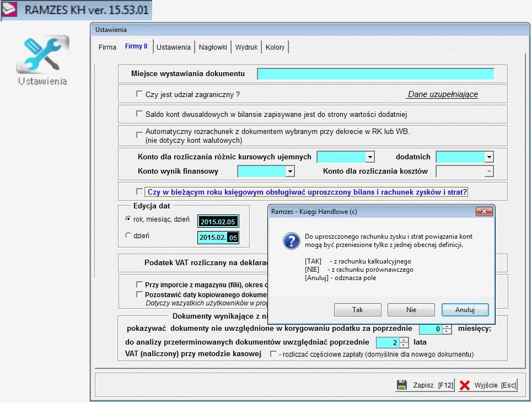Click the floppy disk save icon

click(402, 385)
